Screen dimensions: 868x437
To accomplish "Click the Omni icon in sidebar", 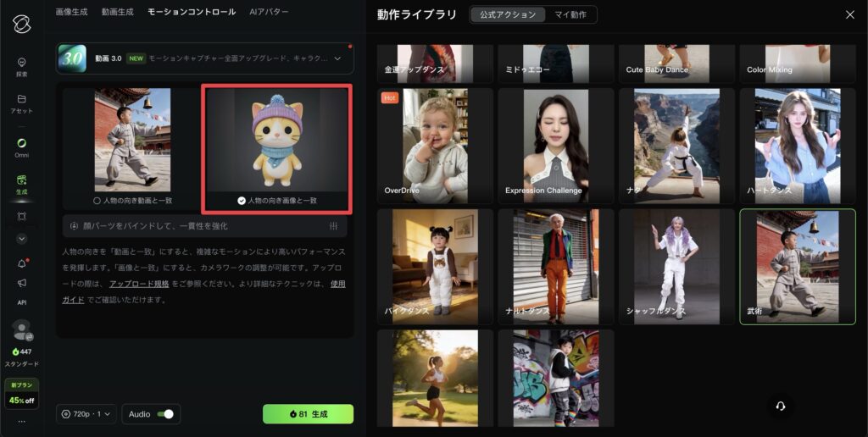I will click(21, 142).
